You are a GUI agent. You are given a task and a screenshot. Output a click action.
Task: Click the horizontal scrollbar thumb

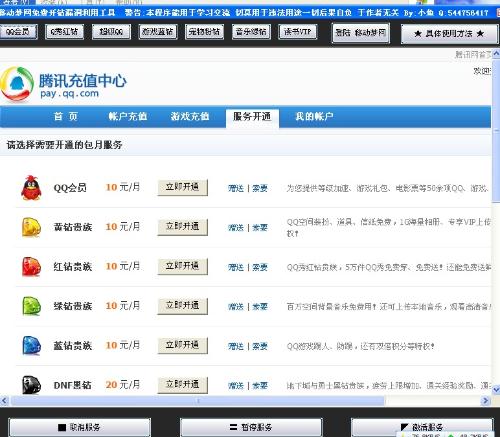pyautogui.click(x=197, y=400)
